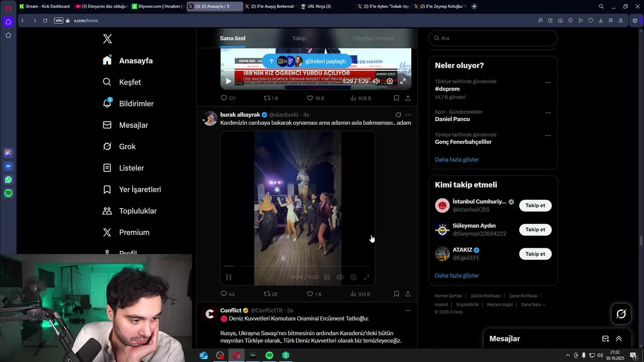Open browser downloads icon
Screen dimensions: 644x362
coord(601,21)
